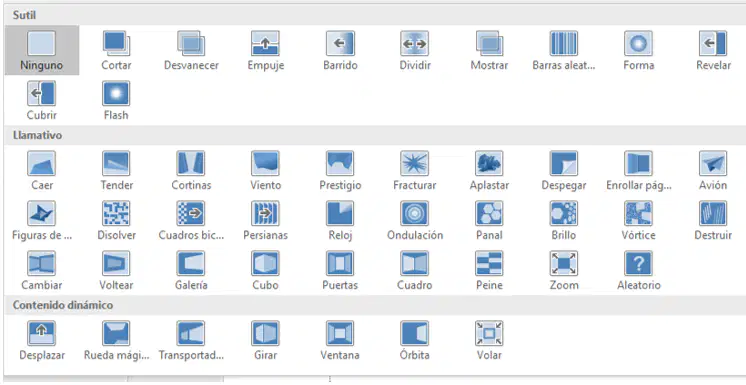This screenshot has height=385, width=746.
Task: Click the Sutil section header
Action: tap(375, 15)
